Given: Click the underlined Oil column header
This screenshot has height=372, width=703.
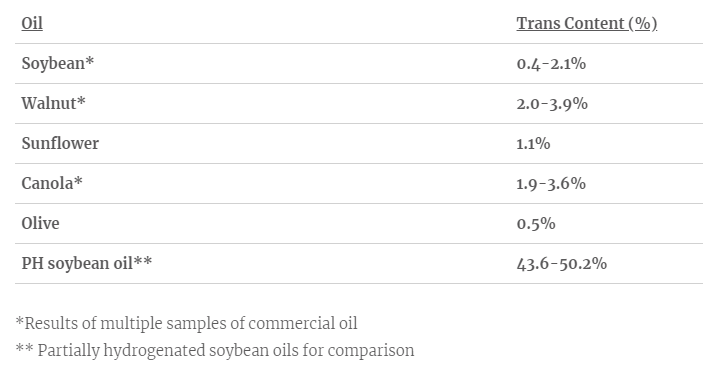Looking at the screenshot, I should point(32,23).
